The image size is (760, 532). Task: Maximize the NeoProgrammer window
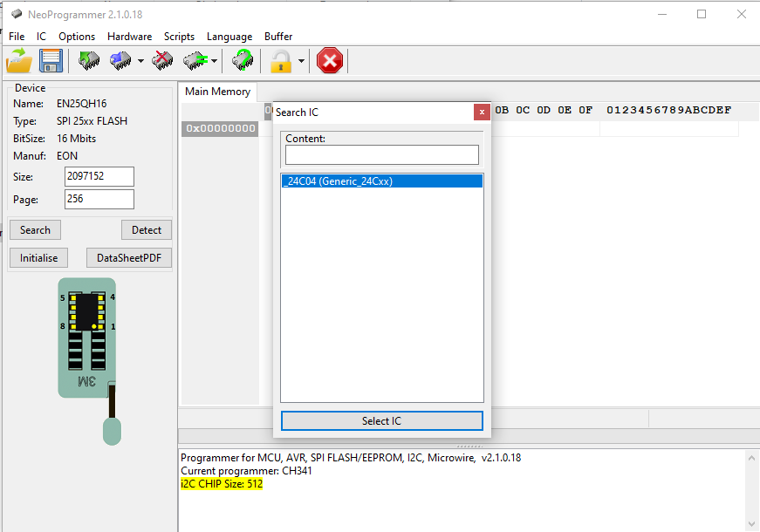(x=702, y=14)
